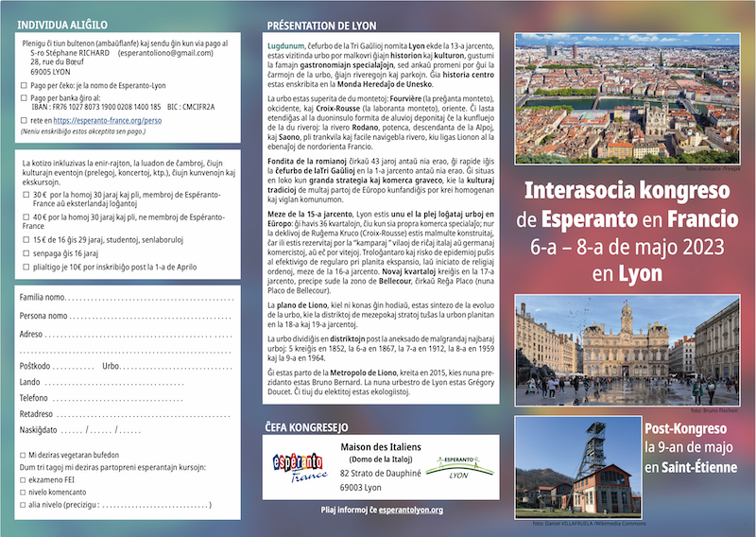Check the 40 € ne membroj option
Viewport: 756px width, 537px height.
point(26,217)
